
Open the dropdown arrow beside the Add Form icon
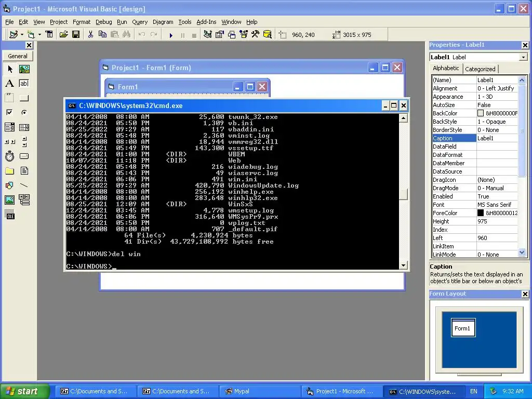point(39,35)
